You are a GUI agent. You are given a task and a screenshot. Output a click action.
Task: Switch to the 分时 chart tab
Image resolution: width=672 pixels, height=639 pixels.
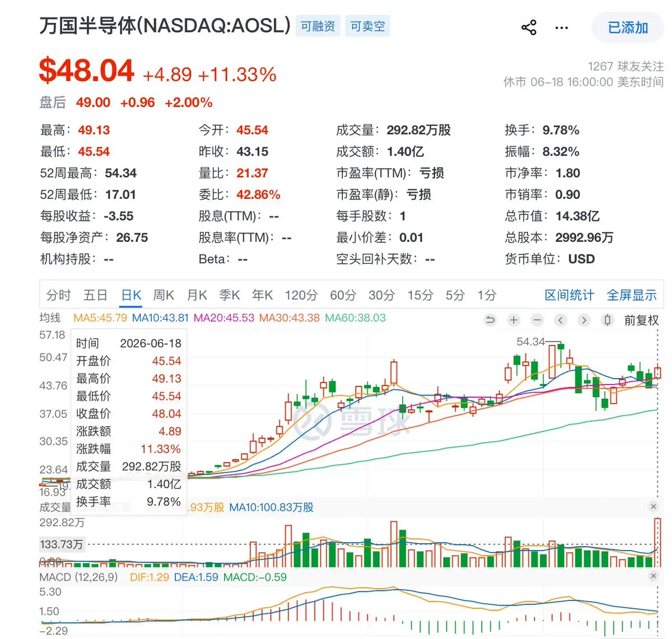point(59,295)
